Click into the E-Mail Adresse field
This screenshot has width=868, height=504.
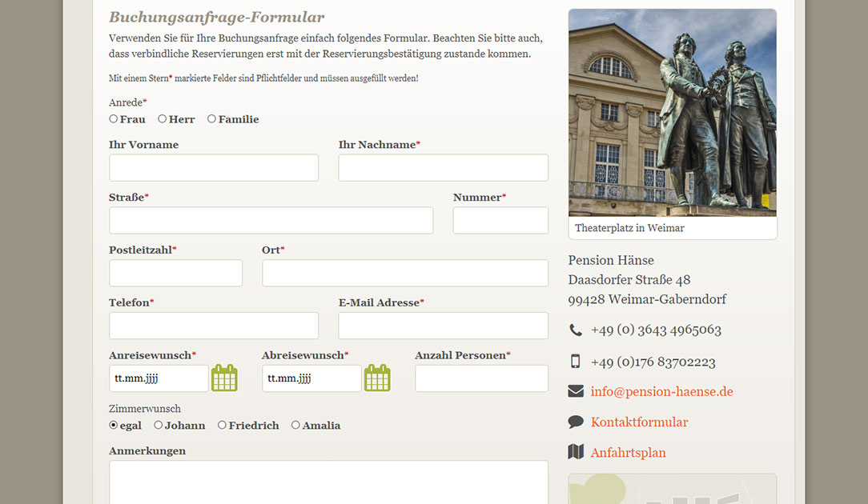pos(443,326)
